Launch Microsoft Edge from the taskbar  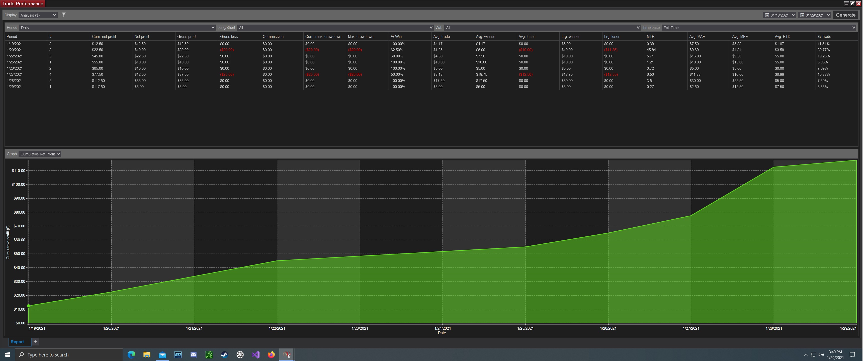point(131,354)
